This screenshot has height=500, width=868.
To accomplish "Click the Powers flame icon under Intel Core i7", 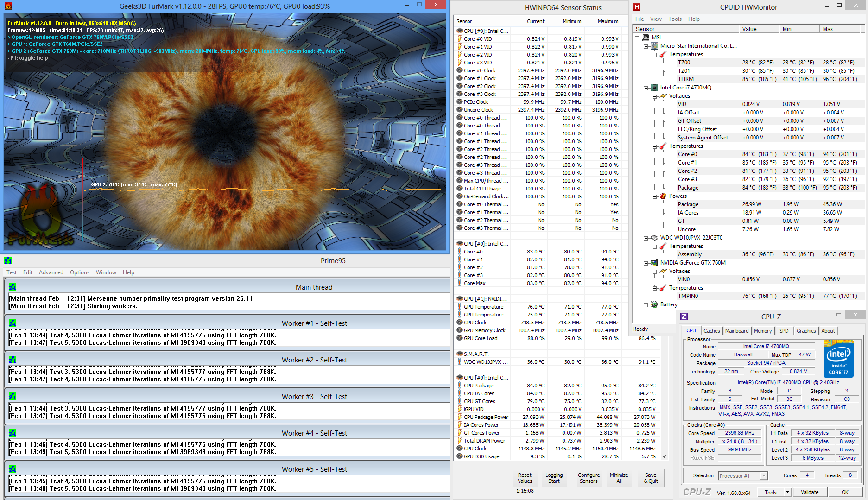I will (663, 196).
